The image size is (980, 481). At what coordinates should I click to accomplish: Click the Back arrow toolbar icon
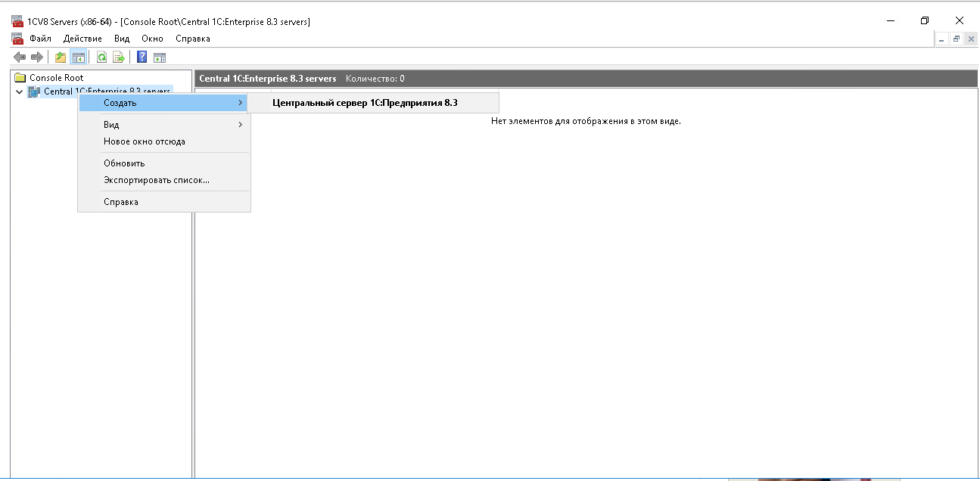click(x=20, y=57)
